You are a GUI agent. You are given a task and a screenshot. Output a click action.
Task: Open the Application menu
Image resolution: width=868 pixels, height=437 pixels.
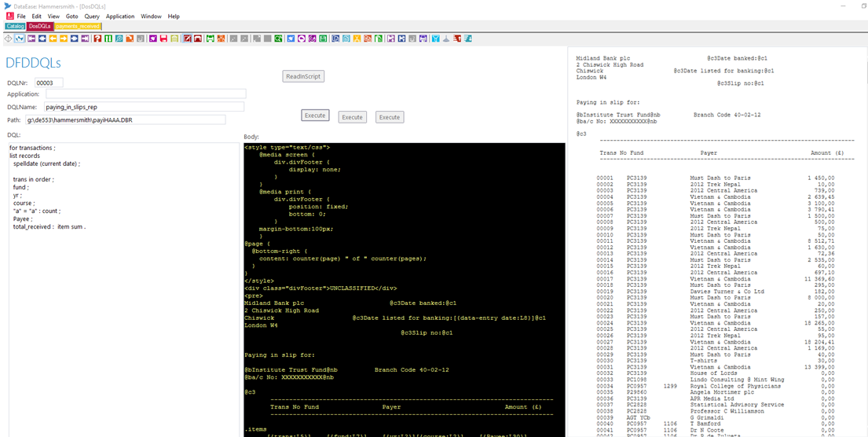click(x=120, y=17)
